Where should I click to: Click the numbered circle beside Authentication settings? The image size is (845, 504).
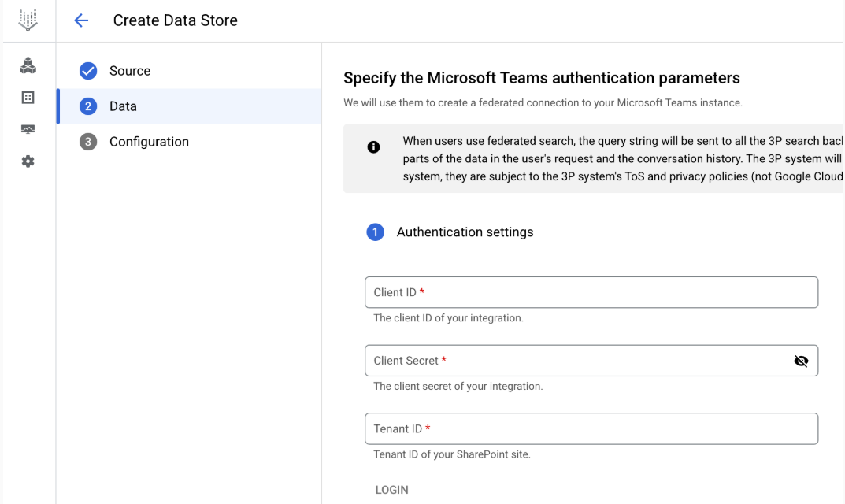(x=376, y=232)
